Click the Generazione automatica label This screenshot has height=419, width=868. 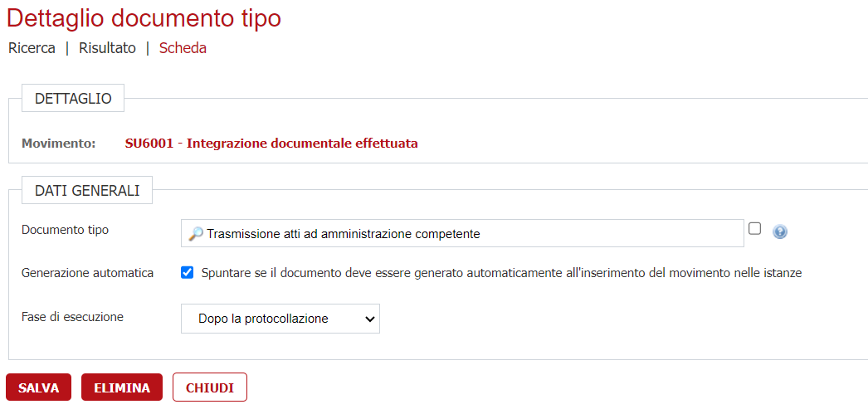(87, 273)
